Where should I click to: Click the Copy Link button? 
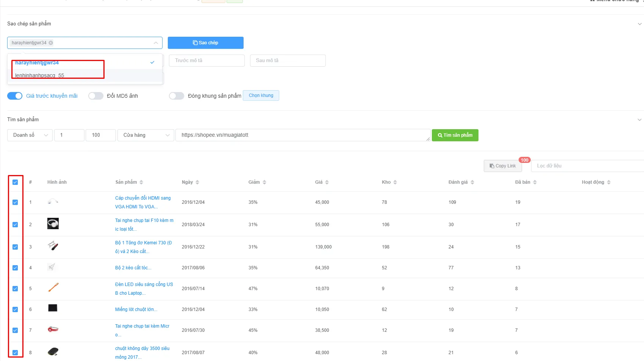coord(503,166)
